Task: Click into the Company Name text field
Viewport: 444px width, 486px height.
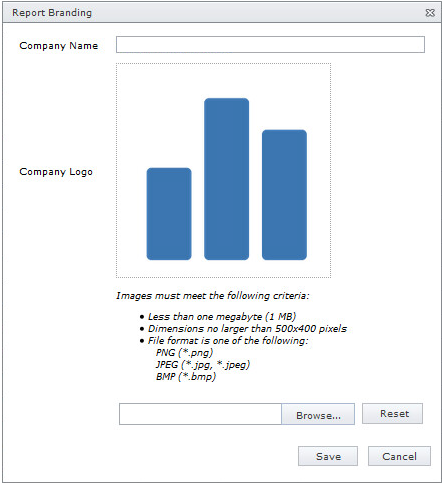Action: (270, 45)
